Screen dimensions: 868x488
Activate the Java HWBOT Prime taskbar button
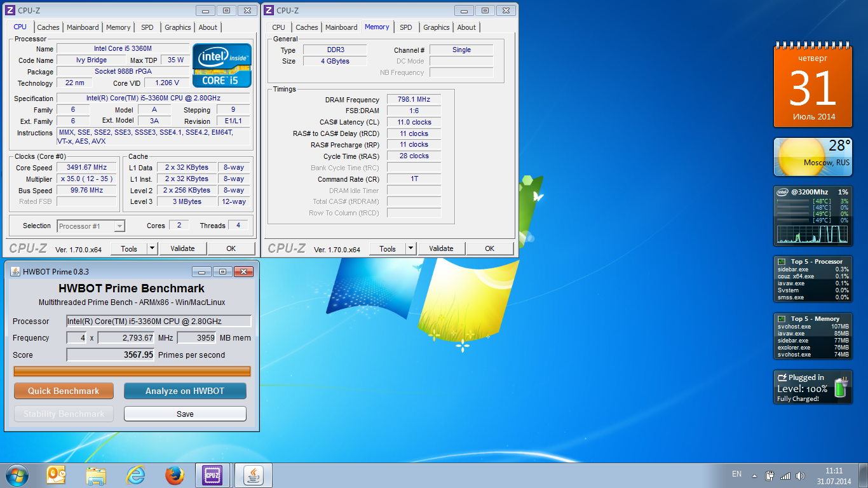click(x=254, y=475)
